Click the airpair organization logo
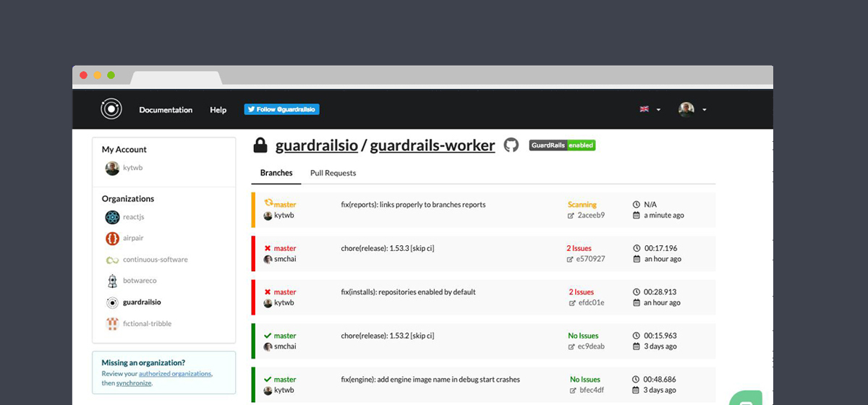 [112, 238]
